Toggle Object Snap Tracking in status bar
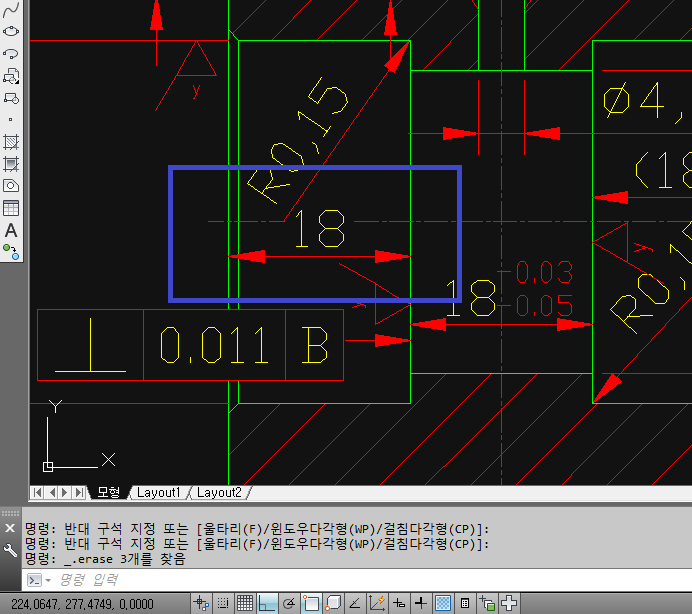The height and width of the screenshot is (614, 692). click(355, 603)
